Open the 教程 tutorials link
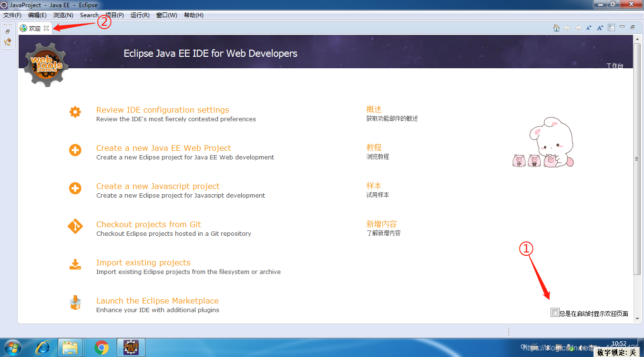The image size is (644, 357). tap(374, 147)
